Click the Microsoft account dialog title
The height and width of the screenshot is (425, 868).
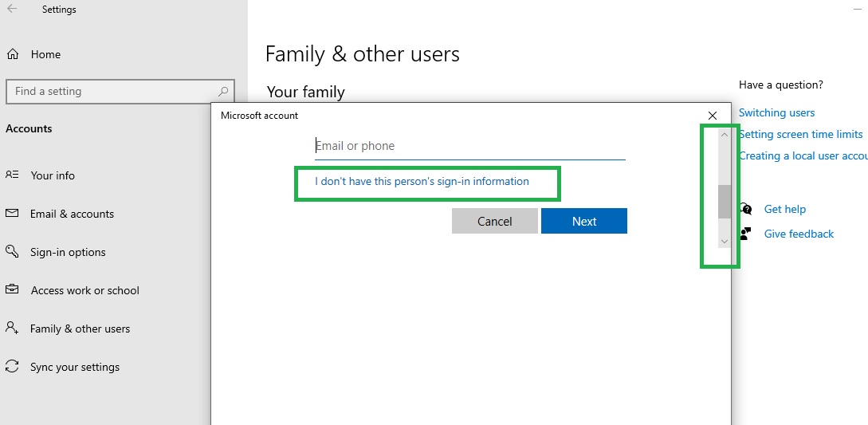(259, 116)
